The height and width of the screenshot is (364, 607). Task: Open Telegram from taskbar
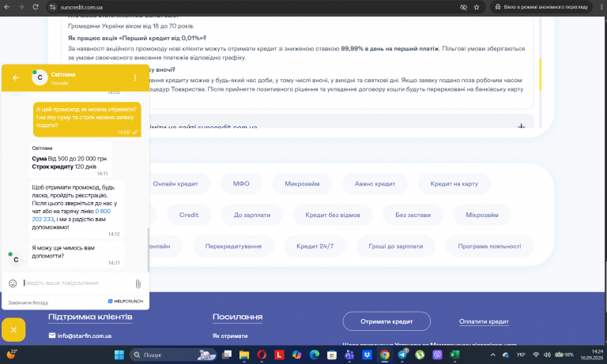(402, 355)
